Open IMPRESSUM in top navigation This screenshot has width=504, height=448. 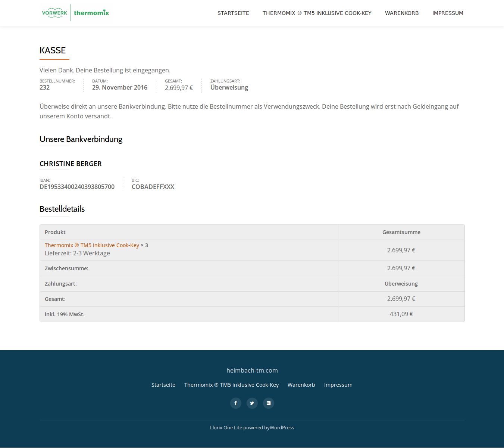[x=448, y=13]
